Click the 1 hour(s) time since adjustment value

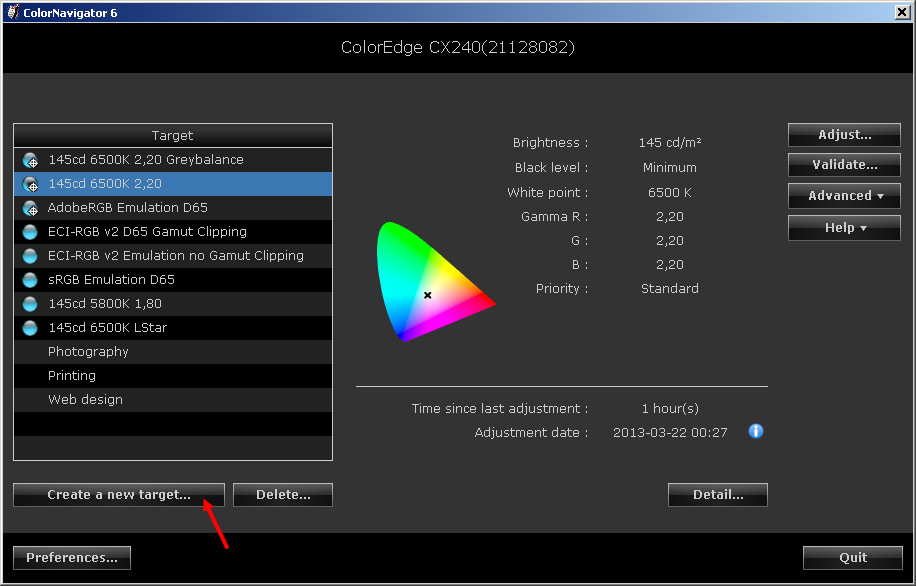click(x=670, y=408)
